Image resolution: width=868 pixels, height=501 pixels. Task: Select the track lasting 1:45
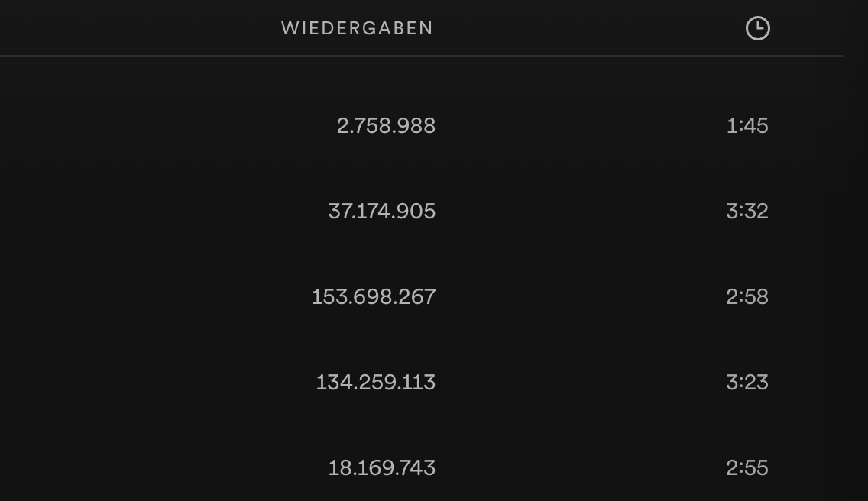click(747, 125)
